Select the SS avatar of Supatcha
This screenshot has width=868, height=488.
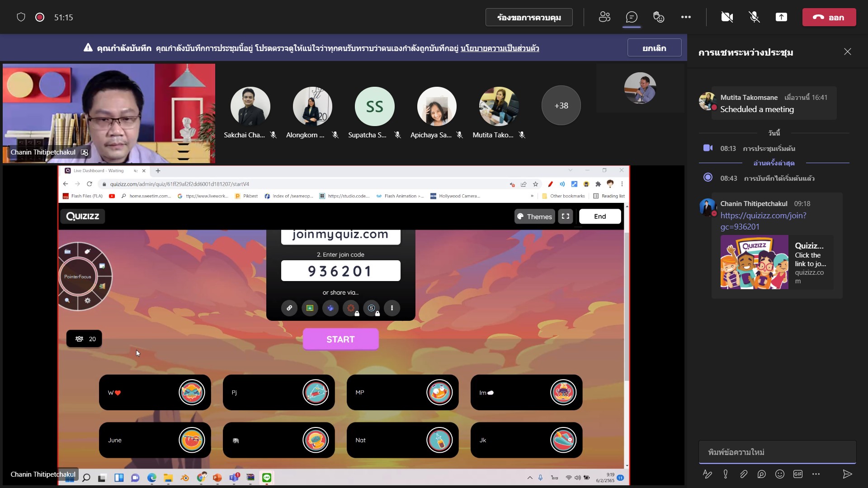click(x=374, y=106)
